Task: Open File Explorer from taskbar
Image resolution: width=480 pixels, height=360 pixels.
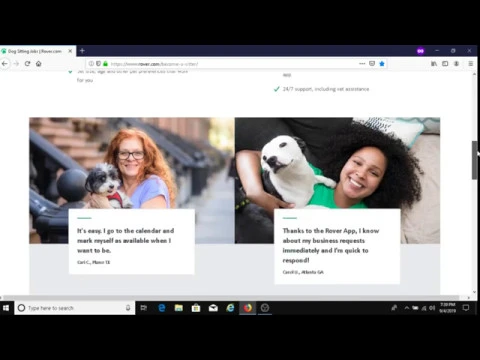Action: coord(179,308)
